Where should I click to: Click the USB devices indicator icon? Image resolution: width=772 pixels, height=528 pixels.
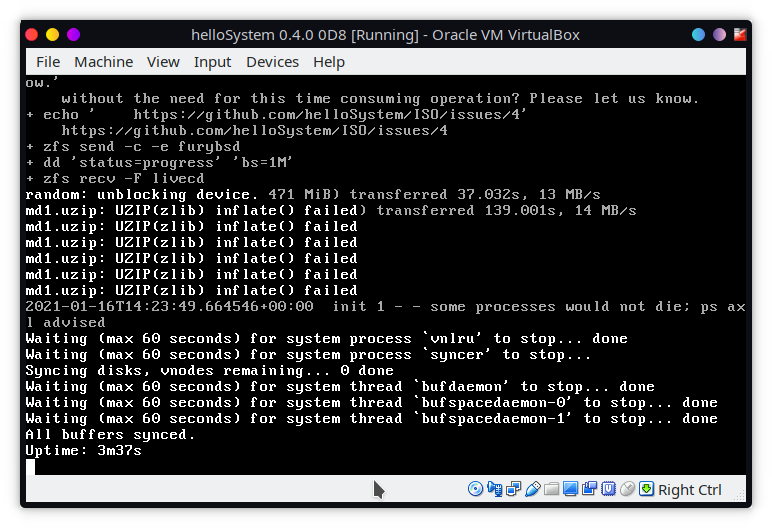point(533,489)
